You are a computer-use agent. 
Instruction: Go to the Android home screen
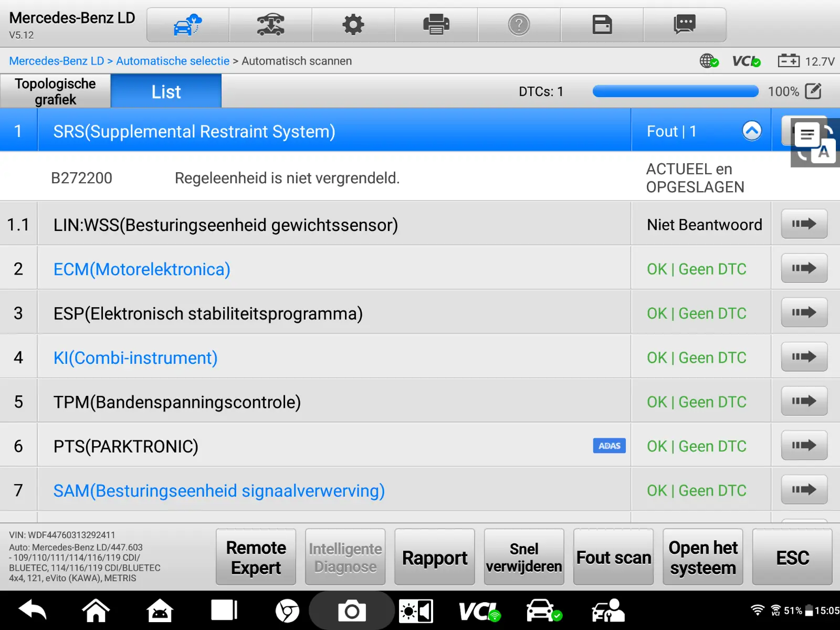[96, 611]
